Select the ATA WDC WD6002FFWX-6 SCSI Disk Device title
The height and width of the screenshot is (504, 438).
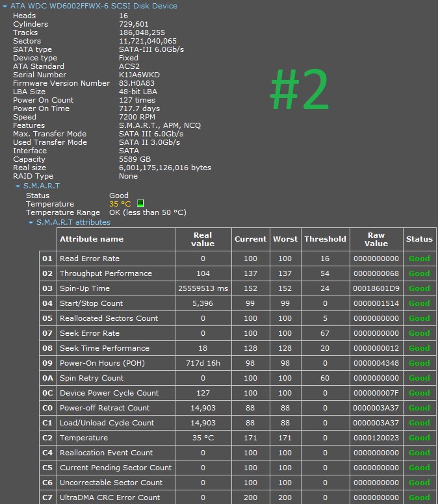click(x=94, y=6)
